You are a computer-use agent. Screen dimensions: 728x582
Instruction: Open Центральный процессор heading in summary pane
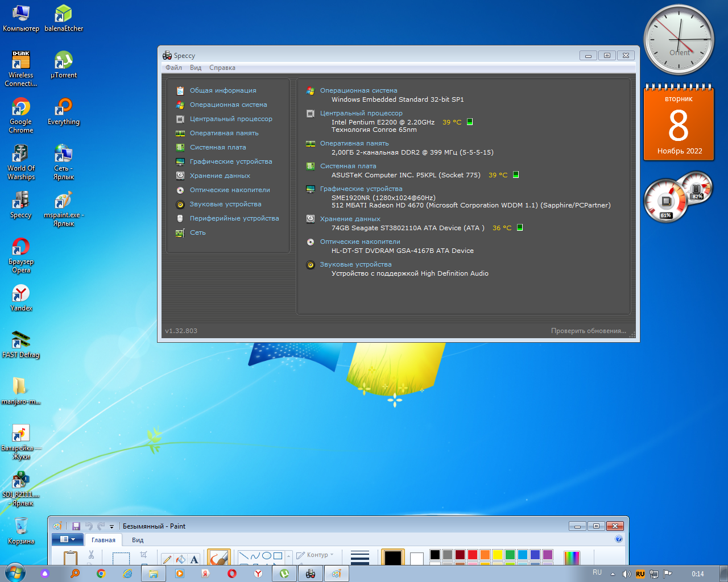(361, 113)
